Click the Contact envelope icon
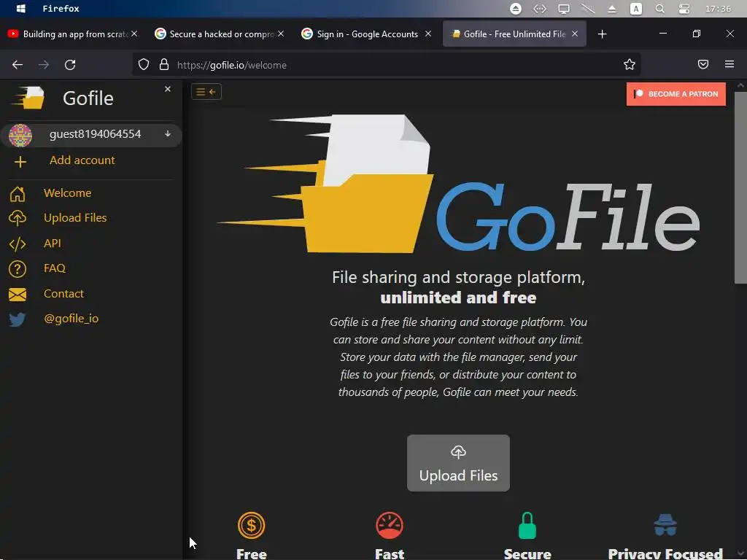747x560 pixels. click(18, 295)
